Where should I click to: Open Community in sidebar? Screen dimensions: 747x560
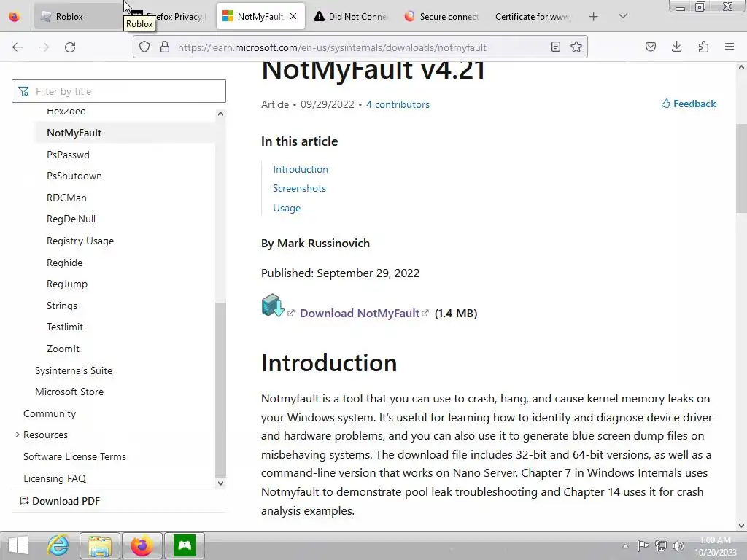click(x=50, y=414)
